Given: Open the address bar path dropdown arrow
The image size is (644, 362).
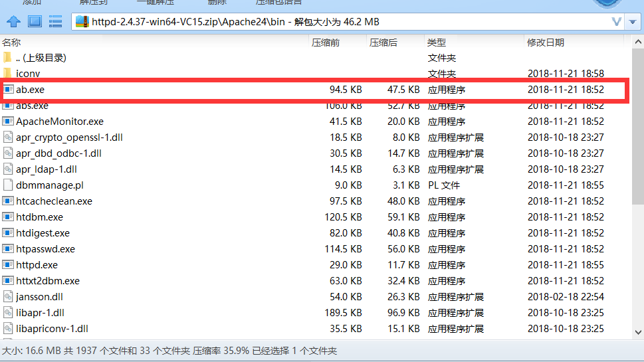Looking at the screenshot, I should point(633,22).
